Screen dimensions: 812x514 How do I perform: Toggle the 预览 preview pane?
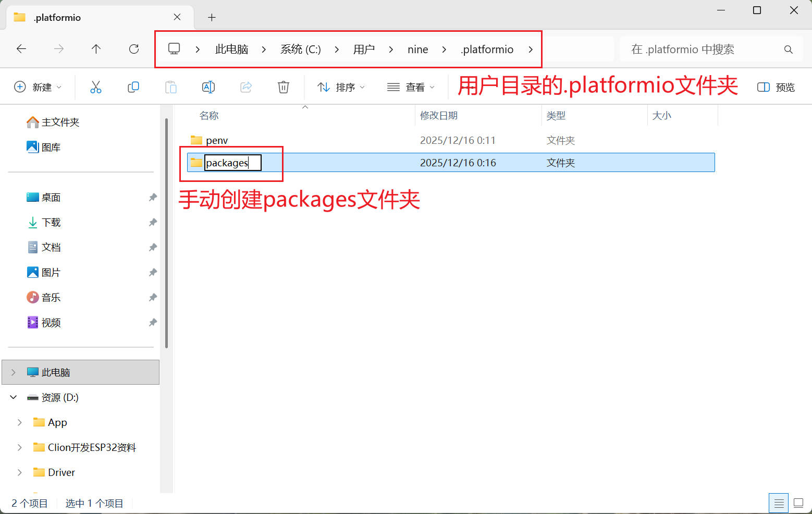point(776,87)
